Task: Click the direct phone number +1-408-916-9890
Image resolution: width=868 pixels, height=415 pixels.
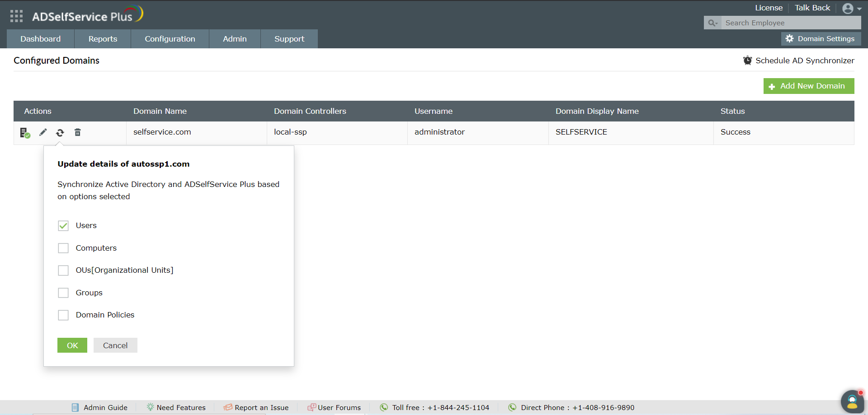Action: click(604, 407)
